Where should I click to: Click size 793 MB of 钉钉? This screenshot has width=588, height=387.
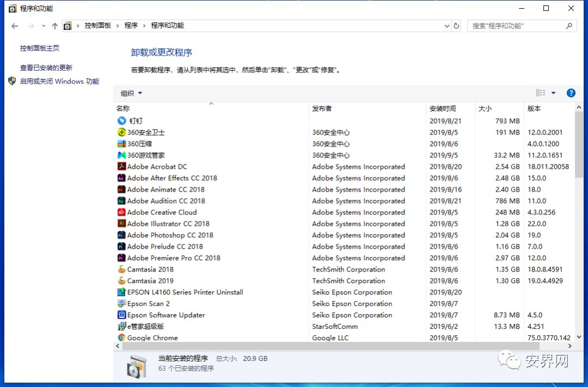click(507, 121)
